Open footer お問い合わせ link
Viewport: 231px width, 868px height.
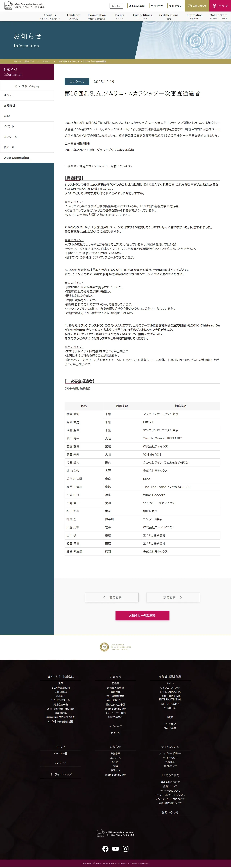tap(170, 812)
